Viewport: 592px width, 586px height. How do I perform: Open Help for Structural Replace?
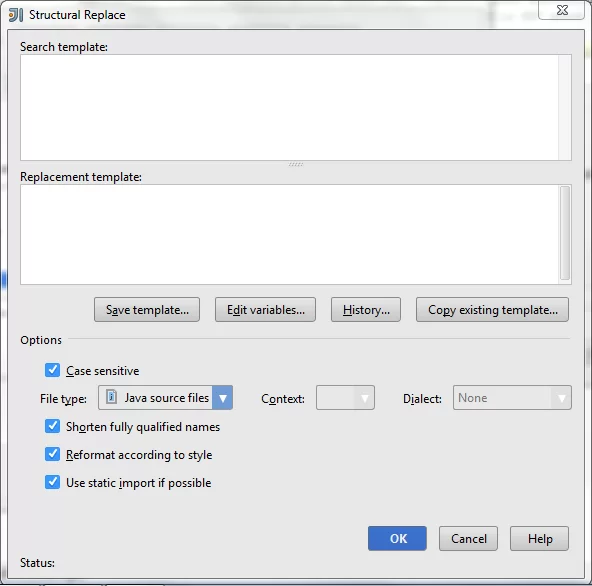(x=539, y=538)
